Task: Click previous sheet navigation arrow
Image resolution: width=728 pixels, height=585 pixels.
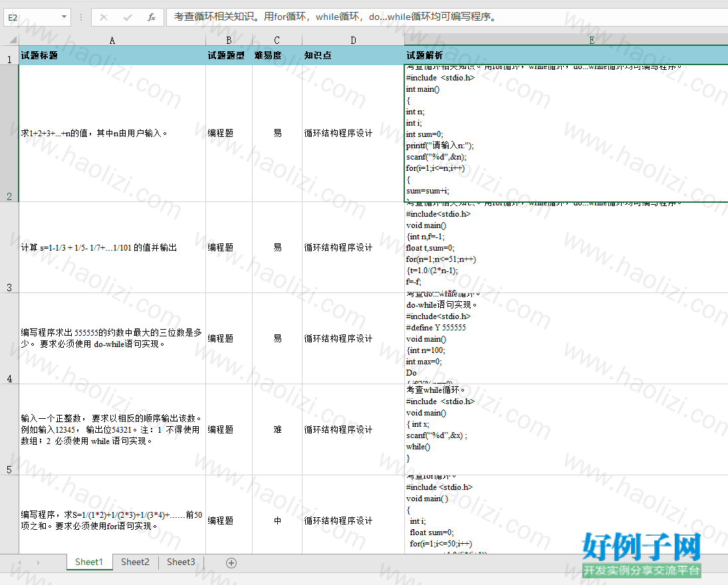Action: (x=19, y=562)
